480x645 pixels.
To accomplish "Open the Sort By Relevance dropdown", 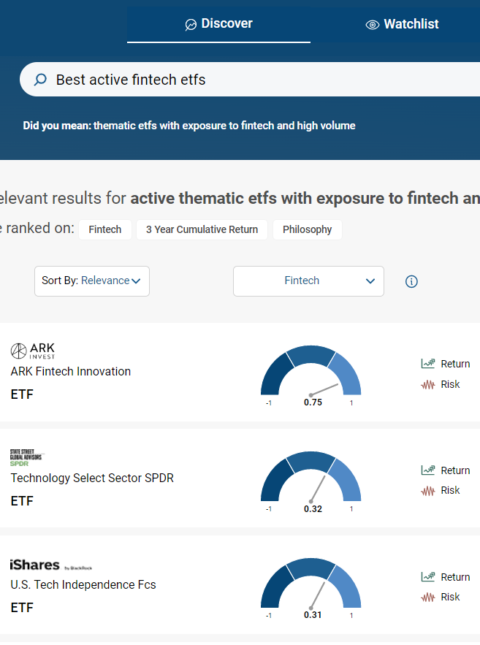I will 92,281.
